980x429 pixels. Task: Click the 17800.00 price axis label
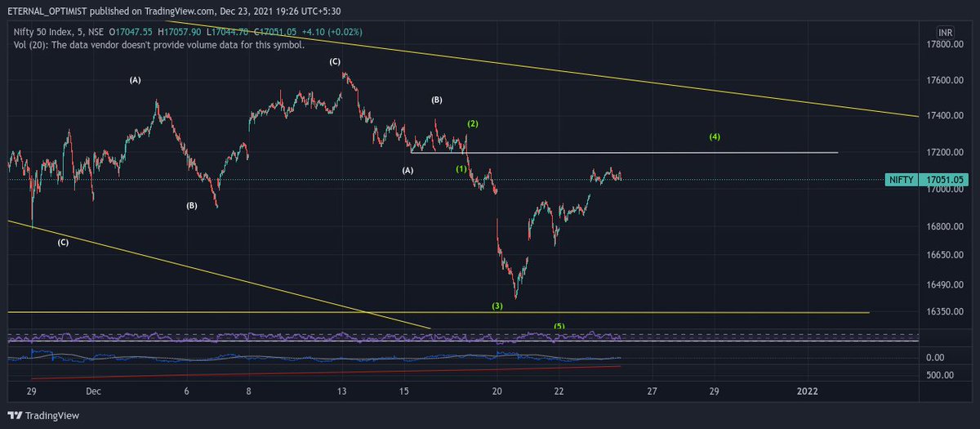(946, 45)
